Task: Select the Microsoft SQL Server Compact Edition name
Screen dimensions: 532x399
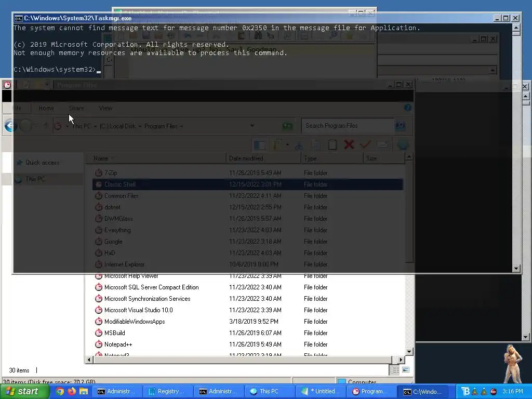Action: [x=152, y=287]
